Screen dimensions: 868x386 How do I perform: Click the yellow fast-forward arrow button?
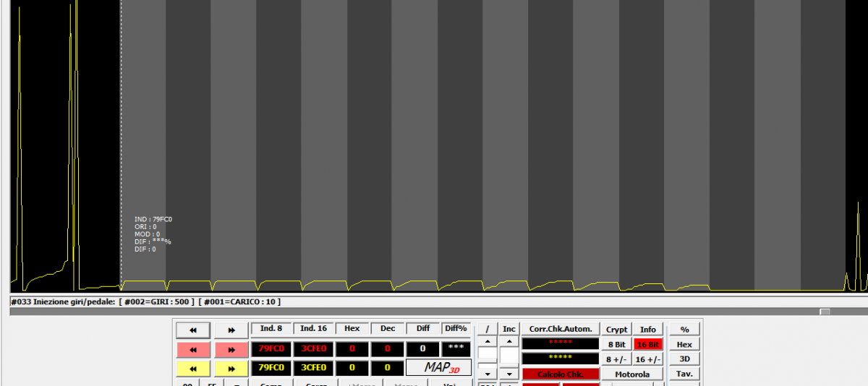231,368
